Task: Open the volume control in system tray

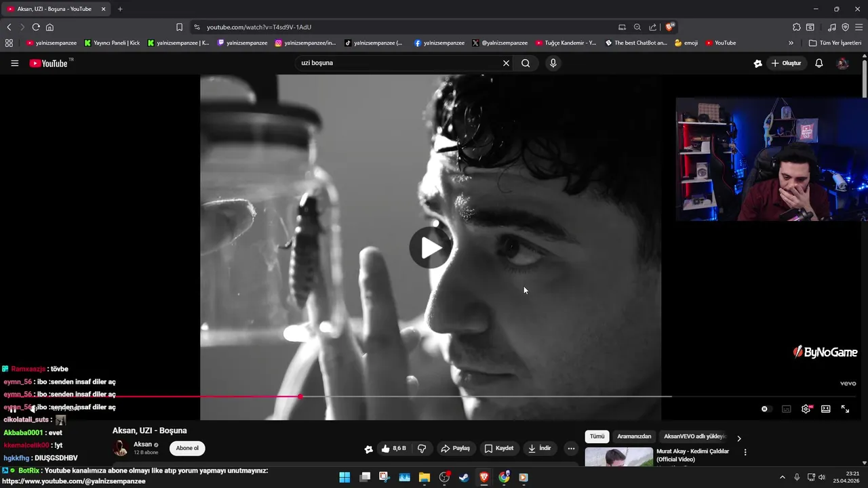Action: coord(822,477)
